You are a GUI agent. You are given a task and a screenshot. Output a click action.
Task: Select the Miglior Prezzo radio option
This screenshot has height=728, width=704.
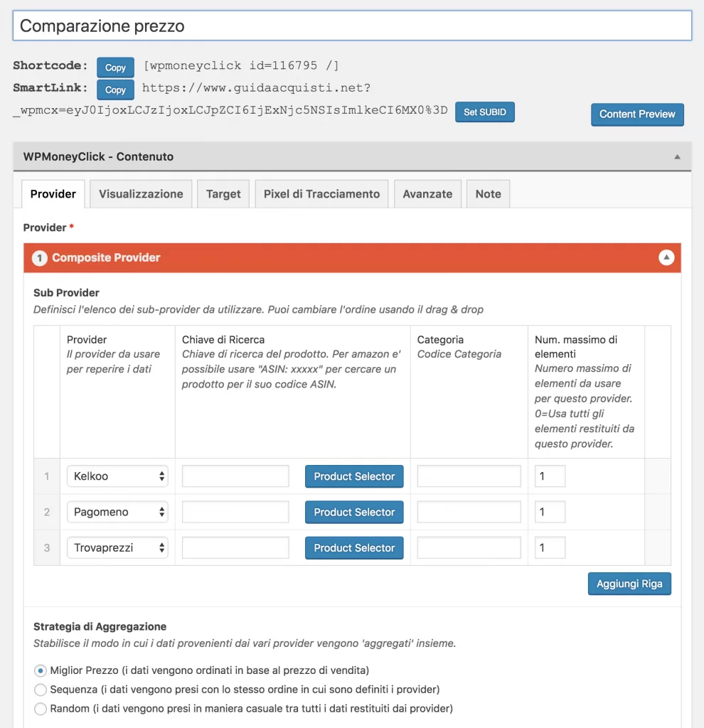tap(41, 670)
